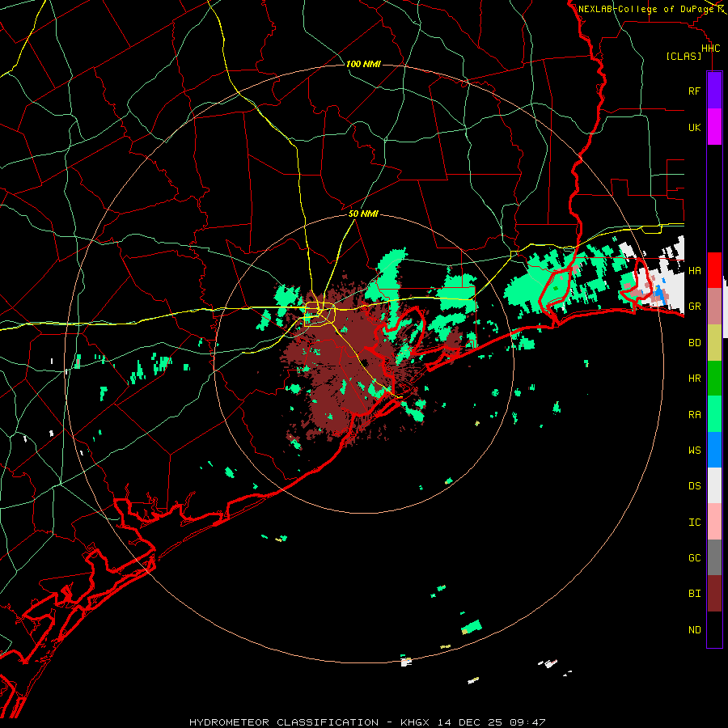This screenshot has width=728, height=728.
Task: Select the GR graupel legend color swatch
Action: 714,307
